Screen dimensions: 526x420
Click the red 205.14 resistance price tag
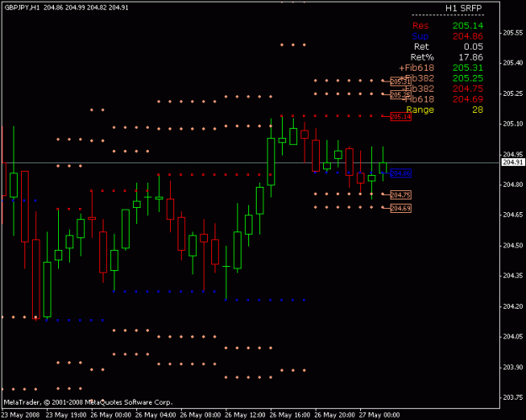tap(401, 117)
